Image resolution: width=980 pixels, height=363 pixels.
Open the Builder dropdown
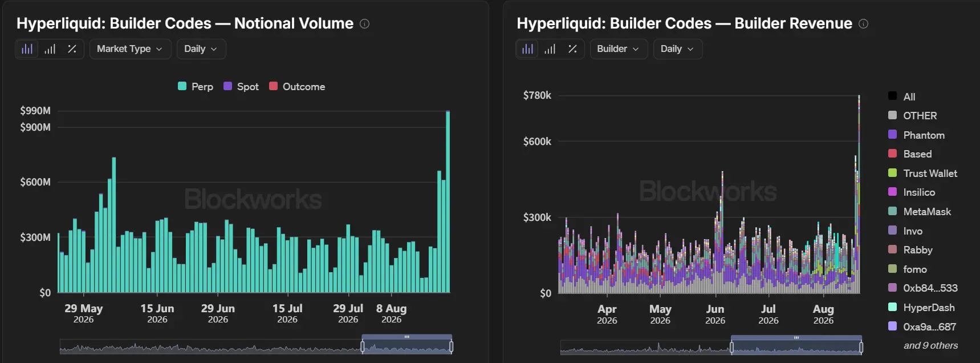point(619,49)
